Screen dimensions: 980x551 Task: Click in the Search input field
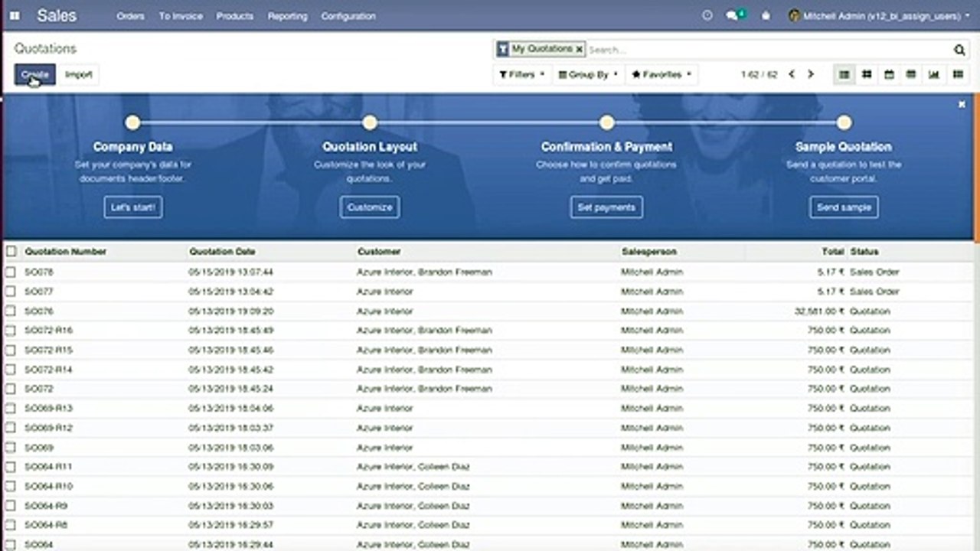[769, 50]
